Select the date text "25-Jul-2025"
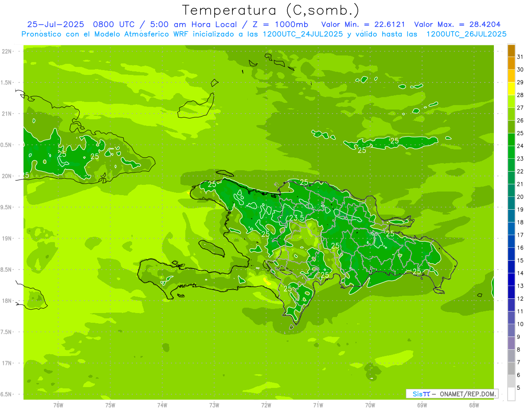 click(55, 24)
